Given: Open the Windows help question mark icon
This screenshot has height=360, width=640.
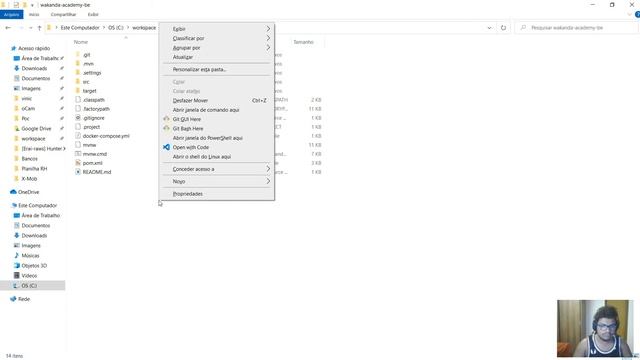Looking at the screenshot, I should [637, 15].
